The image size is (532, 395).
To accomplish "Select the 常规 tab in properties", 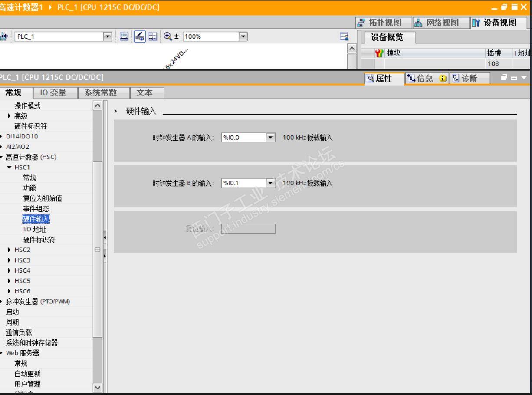I will click(16, 92).
